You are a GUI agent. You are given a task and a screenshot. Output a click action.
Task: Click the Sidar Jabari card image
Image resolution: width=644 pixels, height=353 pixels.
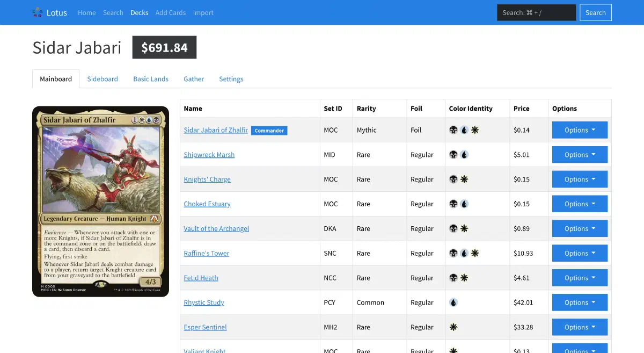(x=101, y=201)
